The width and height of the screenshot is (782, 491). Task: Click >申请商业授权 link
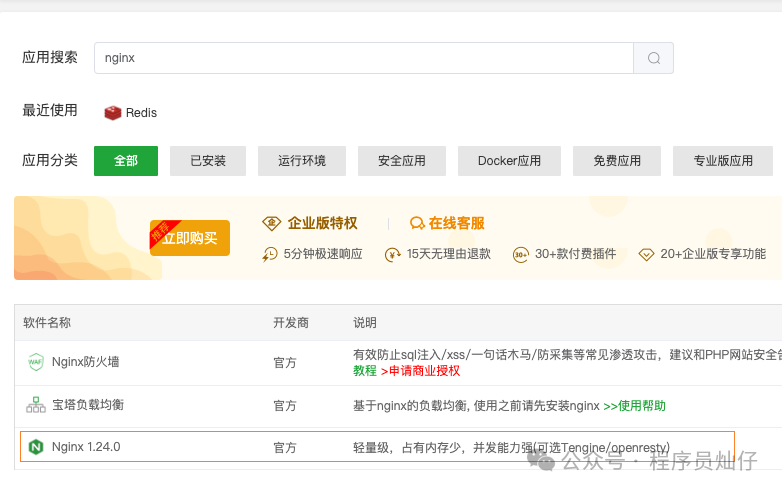click(x=420, y=371)
